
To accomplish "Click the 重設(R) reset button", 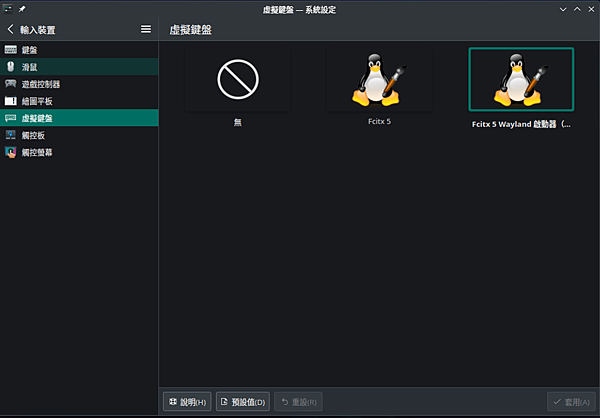I will 298,402.
